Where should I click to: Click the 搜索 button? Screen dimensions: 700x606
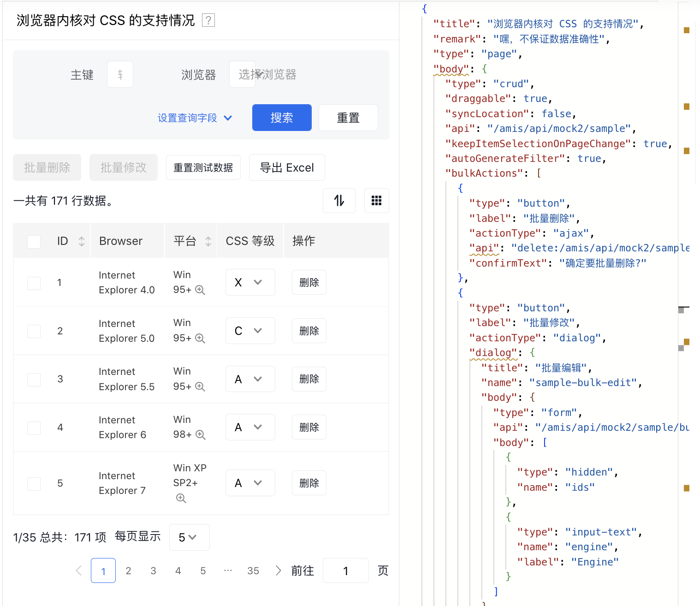[x=282, y=118]
